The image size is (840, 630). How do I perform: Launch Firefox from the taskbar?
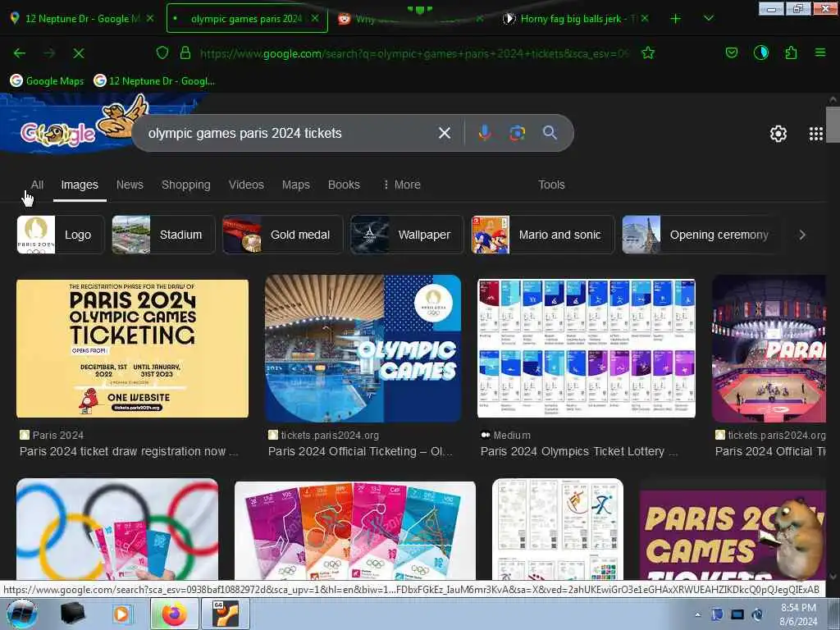pyautogui.click(x=175, y=614)
